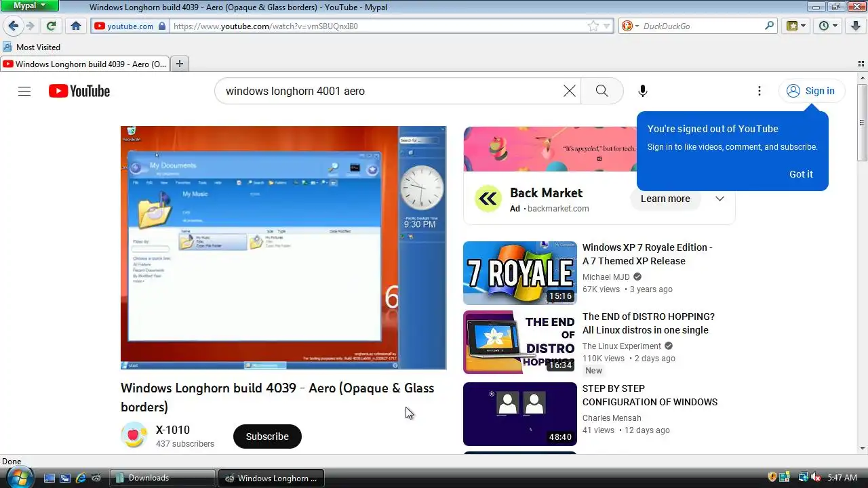Click the Back Market advertiser logo
Image resolution: width=868 pixels, height=488 pixels.
point(488,199)
